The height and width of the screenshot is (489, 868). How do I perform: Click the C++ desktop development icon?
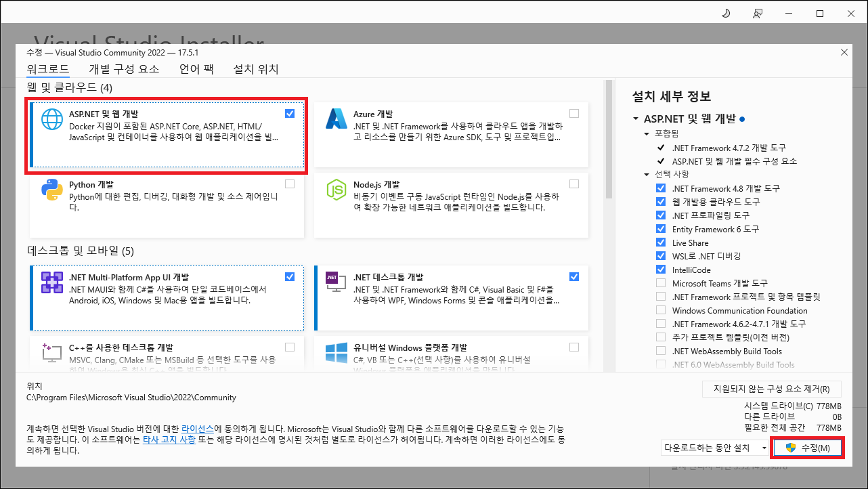coord(51,352)
